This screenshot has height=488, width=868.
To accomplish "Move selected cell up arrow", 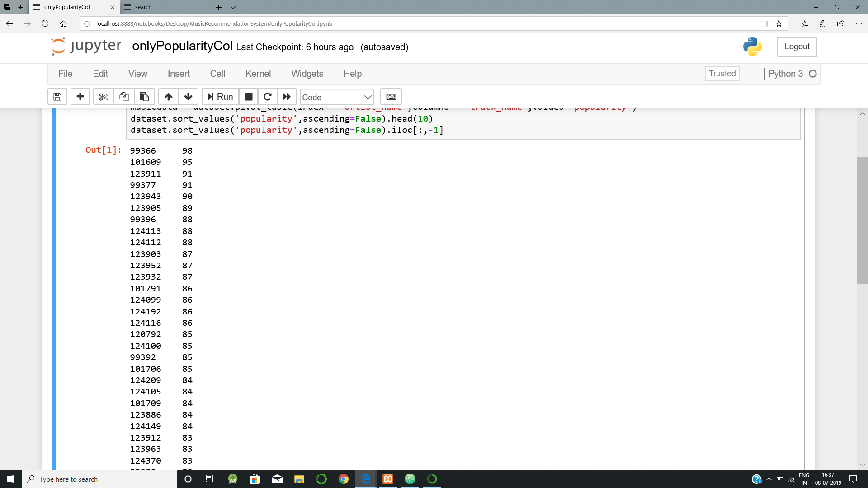I will click(169, 97).
